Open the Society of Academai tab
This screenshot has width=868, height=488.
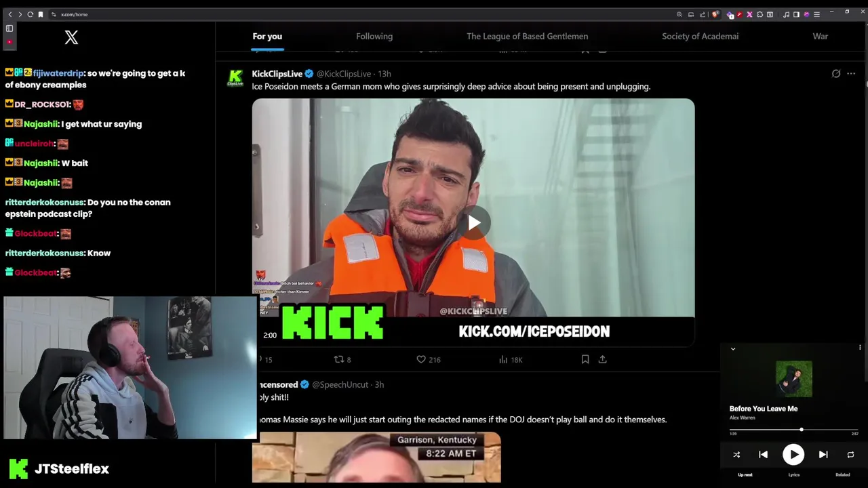click(x=700, y=37)
